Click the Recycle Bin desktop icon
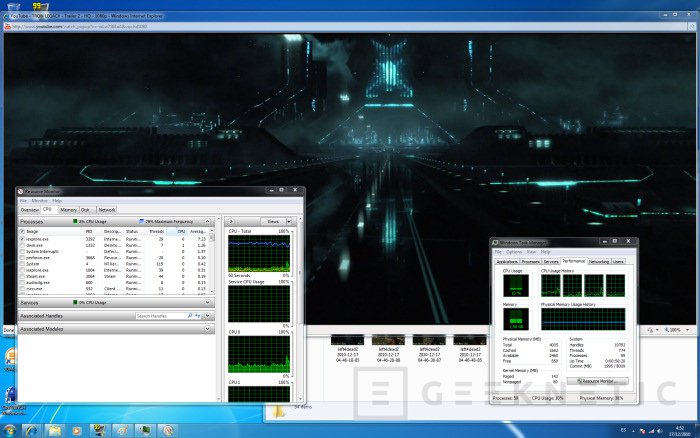Viewport: 700px width, 438px height. tap(14, 6)
